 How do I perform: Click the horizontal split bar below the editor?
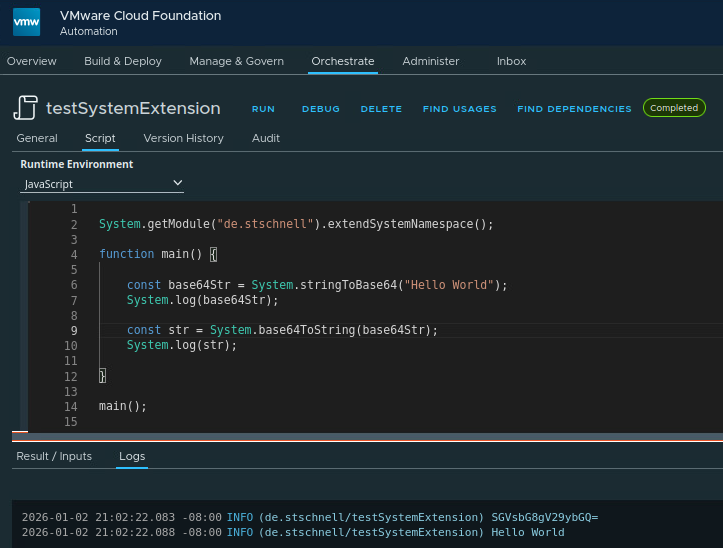pos(367,437)
